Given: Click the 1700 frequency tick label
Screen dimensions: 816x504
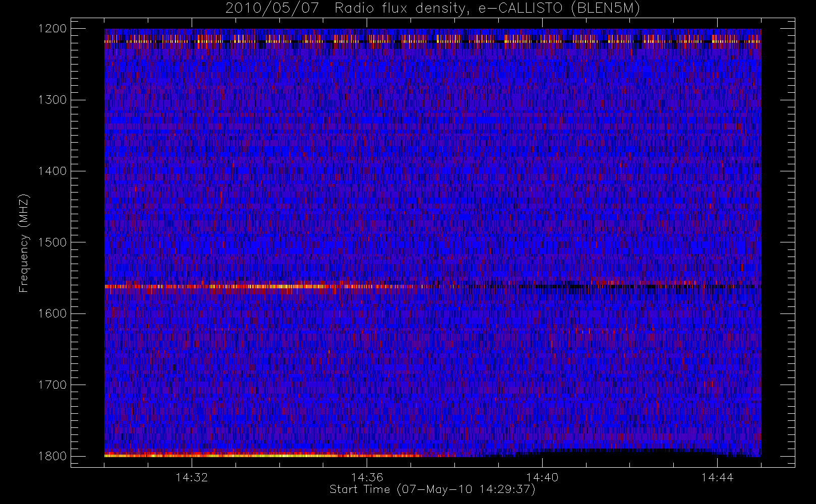Looking at the screenshot, I should pos(52,385).
